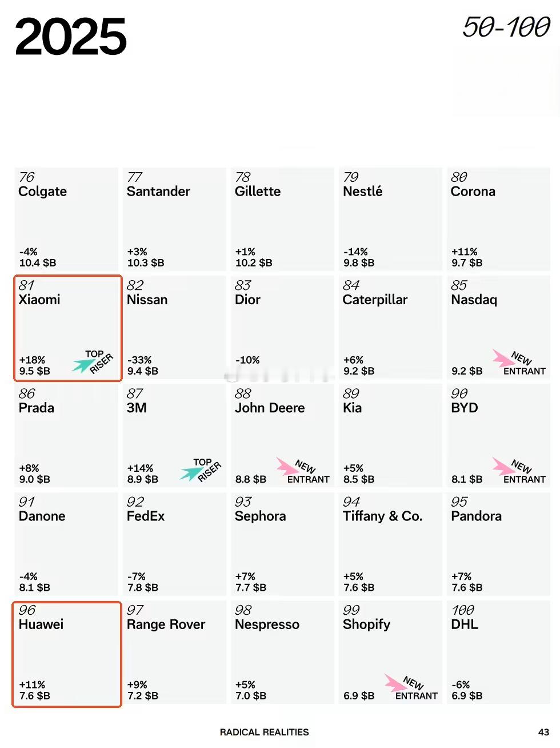Select the highlighted Xiaomi card
560x748 pixels.
pos(67,327)
